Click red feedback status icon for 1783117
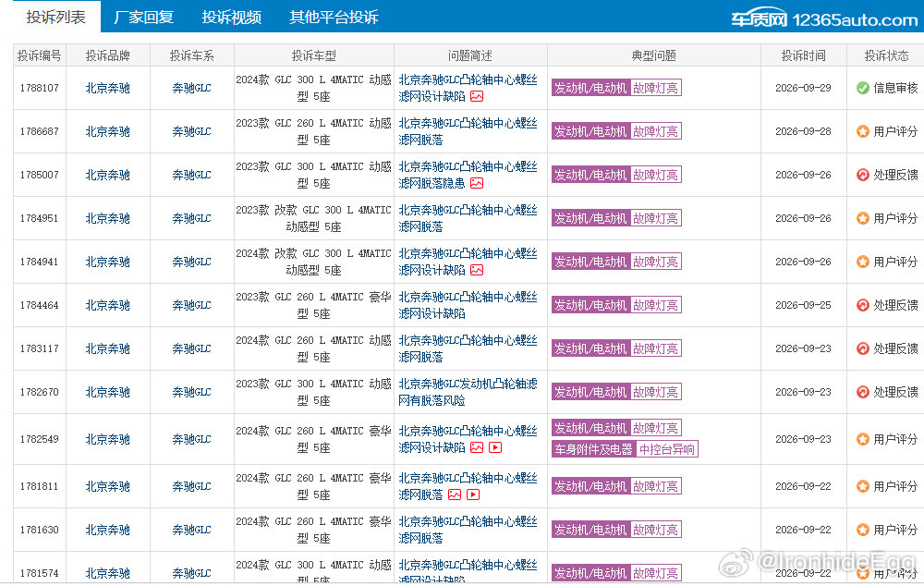The width and height of the screenshot is (924, 586). 863,348
